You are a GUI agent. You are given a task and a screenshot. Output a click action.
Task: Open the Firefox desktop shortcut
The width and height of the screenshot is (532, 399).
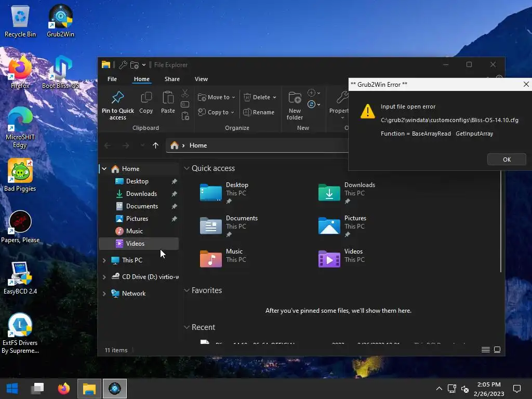(20, 73)
